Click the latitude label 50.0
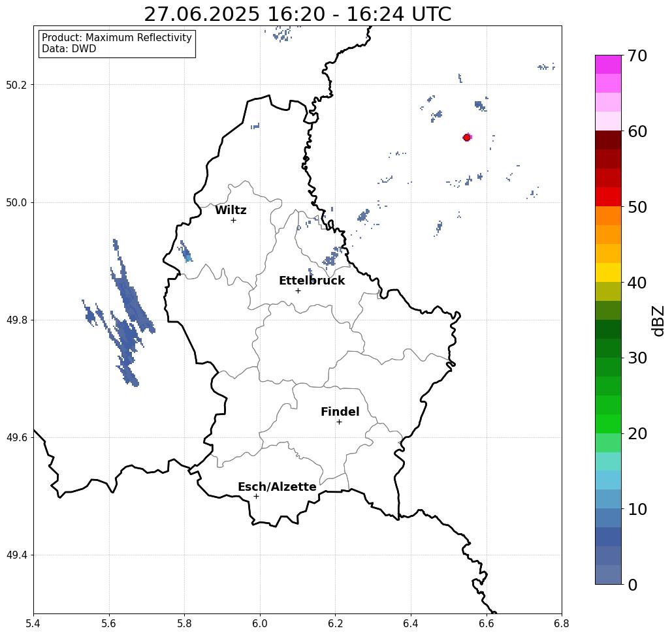The height and width of the screenshot is (635, 672). [16, 202]
